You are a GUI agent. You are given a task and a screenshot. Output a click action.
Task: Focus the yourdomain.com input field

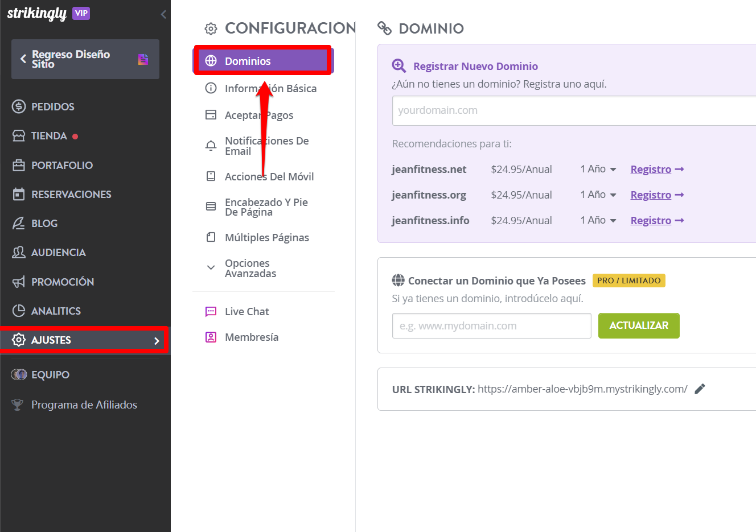click(574, 110)
